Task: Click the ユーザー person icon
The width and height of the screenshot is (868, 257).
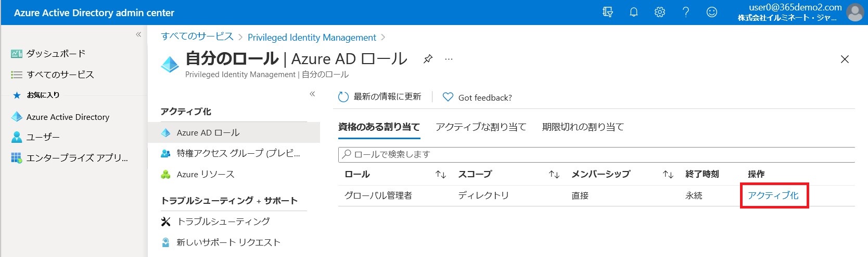Action: (17, 137)
